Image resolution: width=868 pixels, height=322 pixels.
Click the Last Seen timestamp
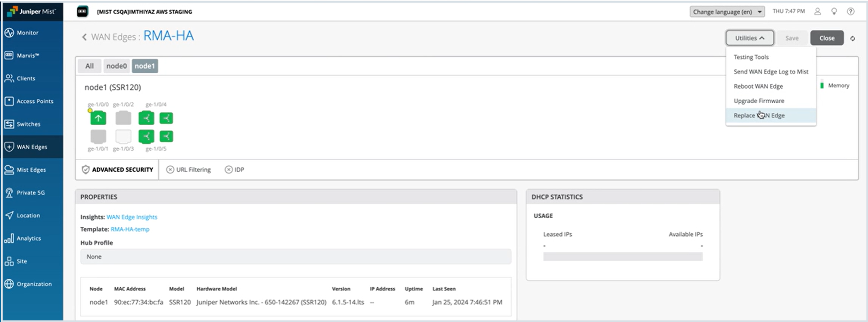coord(467,302)
